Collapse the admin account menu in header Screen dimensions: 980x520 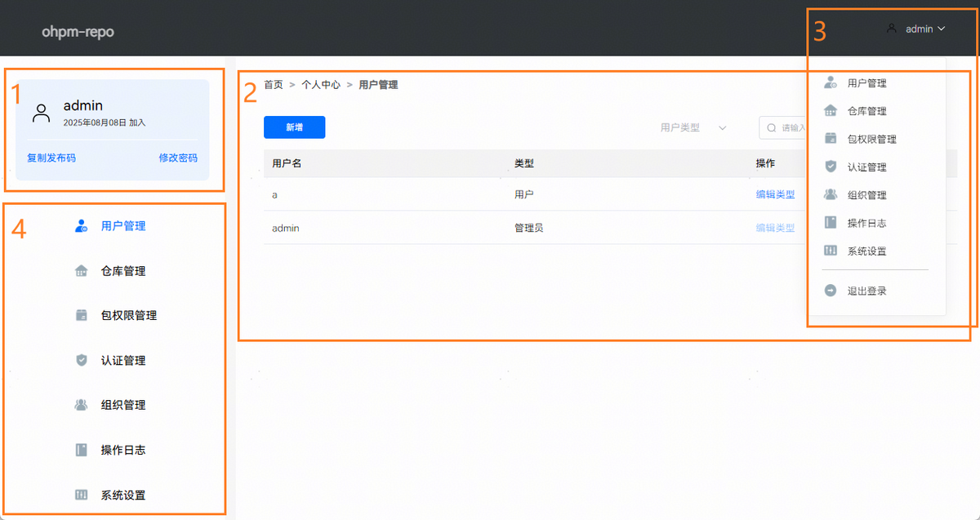point(916,29)
